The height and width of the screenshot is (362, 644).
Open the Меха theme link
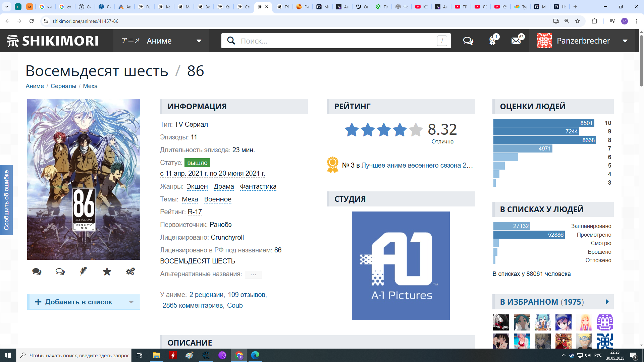click(x=190, y=199)
